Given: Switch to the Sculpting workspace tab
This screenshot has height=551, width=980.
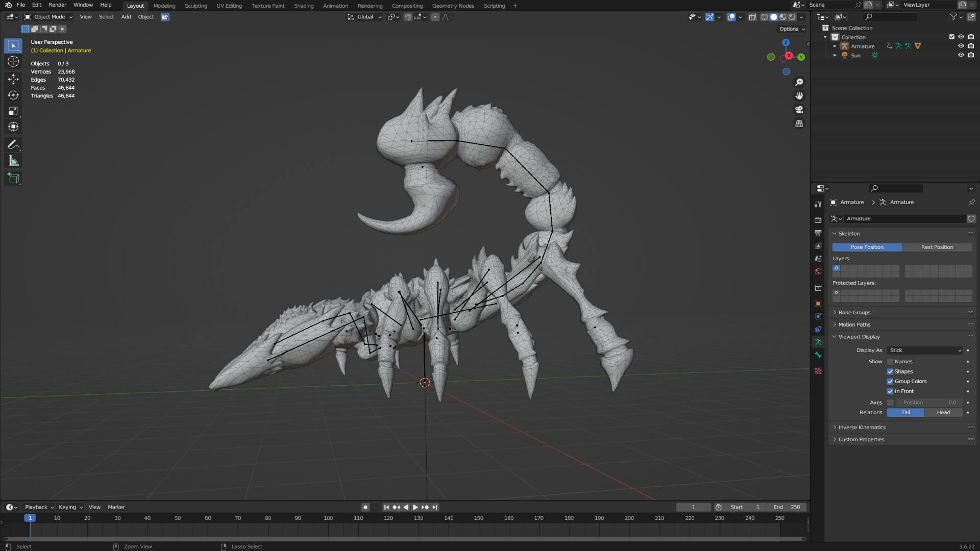Looking at the screenshot, I should pyautogui.click(x=196, y=6).
